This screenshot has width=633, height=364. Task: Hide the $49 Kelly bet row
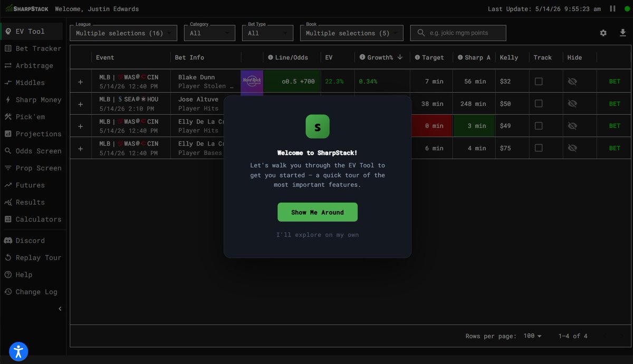pos(572,126)
